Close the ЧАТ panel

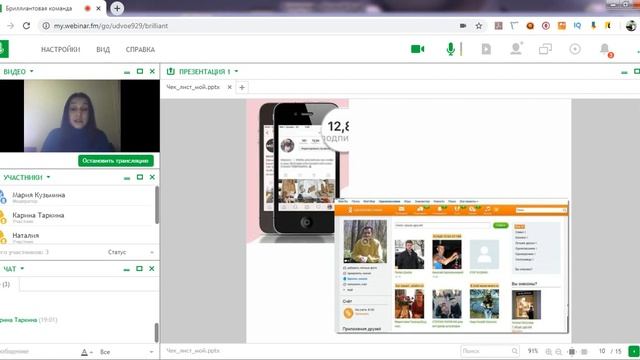point(152,269)
